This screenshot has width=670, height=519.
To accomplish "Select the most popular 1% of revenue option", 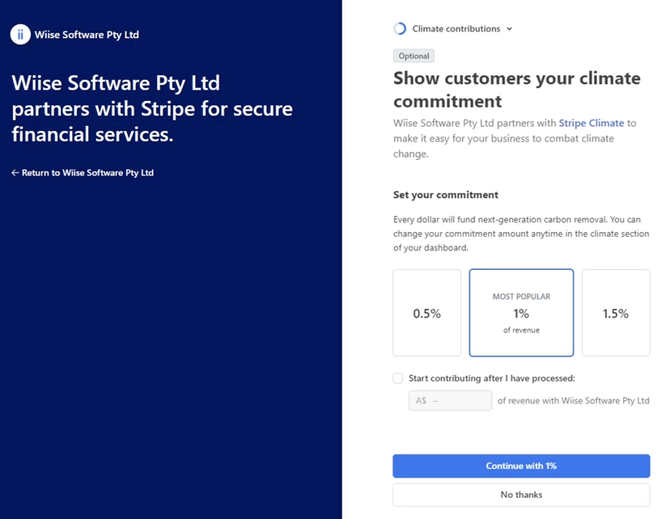I will tap(521, 313).
